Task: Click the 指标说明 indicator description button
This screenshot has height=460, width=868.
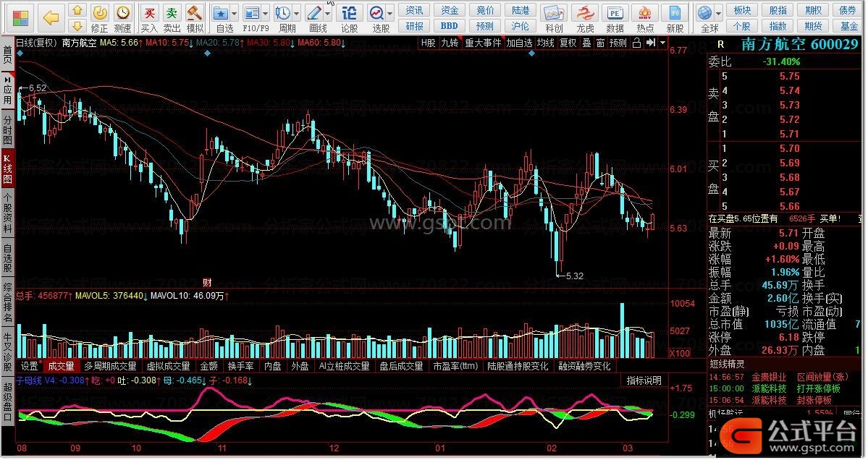Action: tap(644, 380)
